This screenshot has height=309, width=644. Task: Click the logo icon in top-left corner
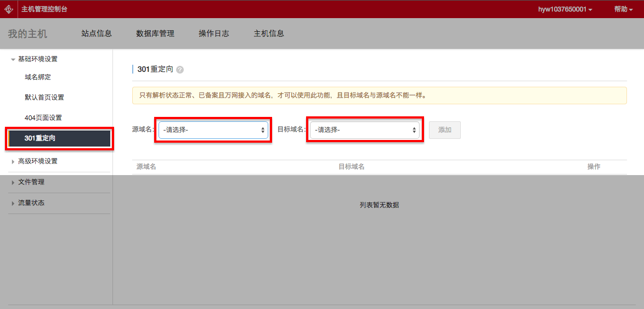point(8,9)
